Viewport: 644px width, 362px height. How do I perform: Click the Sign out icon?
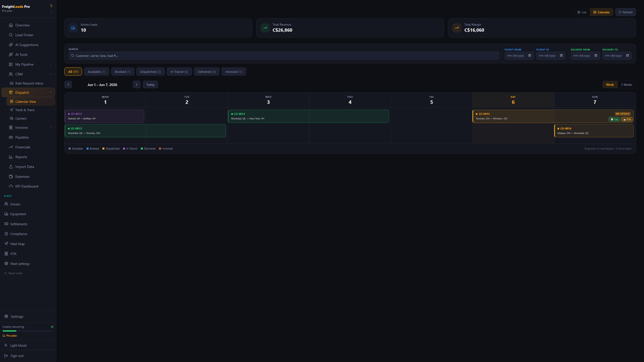[6, 356]
